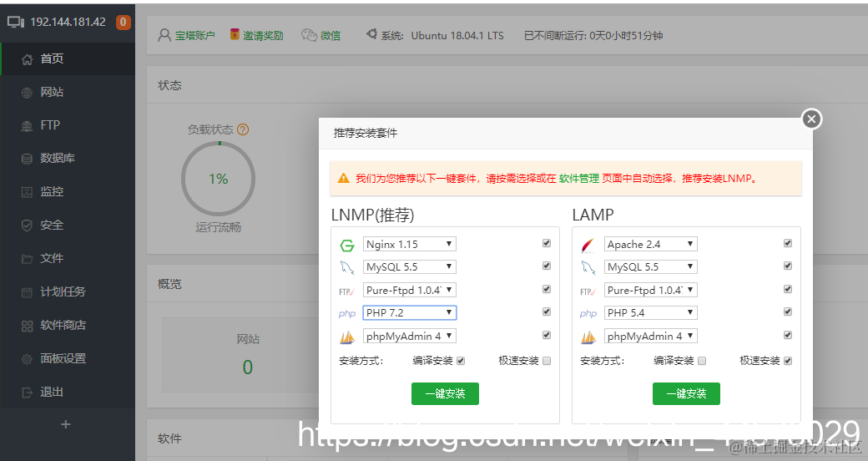This screenshot has height=461, width=868.
Task: Go to the FTP section
Action: (x=68, y=125)
